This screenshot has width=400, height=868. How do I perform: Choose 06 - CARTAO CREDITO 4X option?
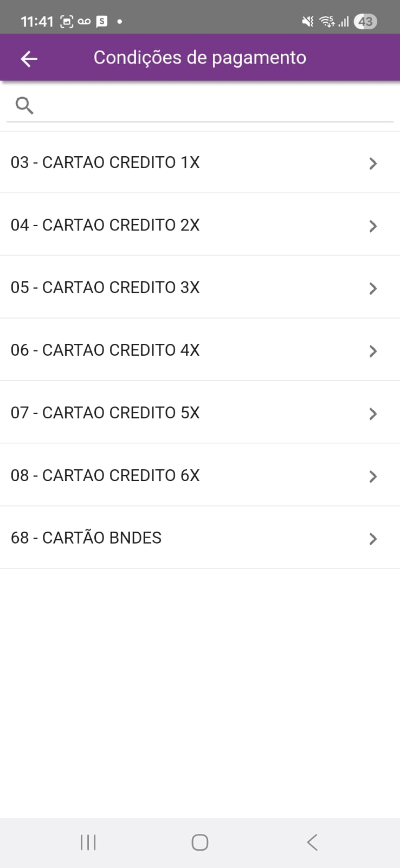105,350
